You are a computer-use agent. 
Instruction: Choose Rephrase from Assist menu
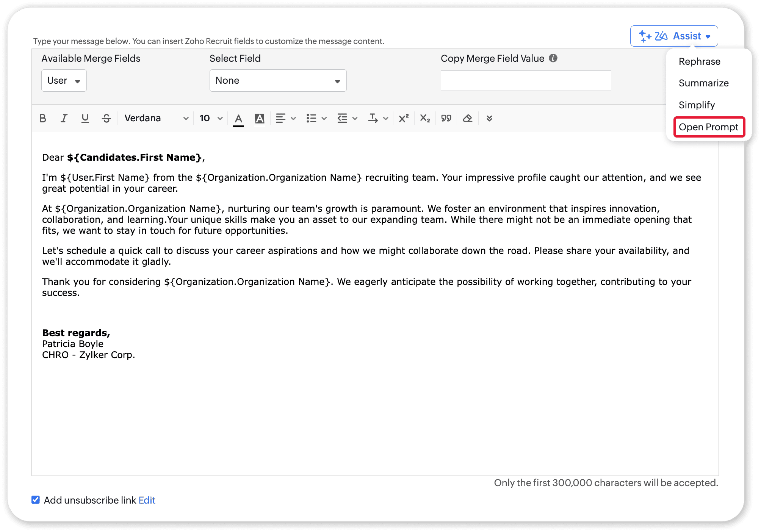[x=699, y=61]
